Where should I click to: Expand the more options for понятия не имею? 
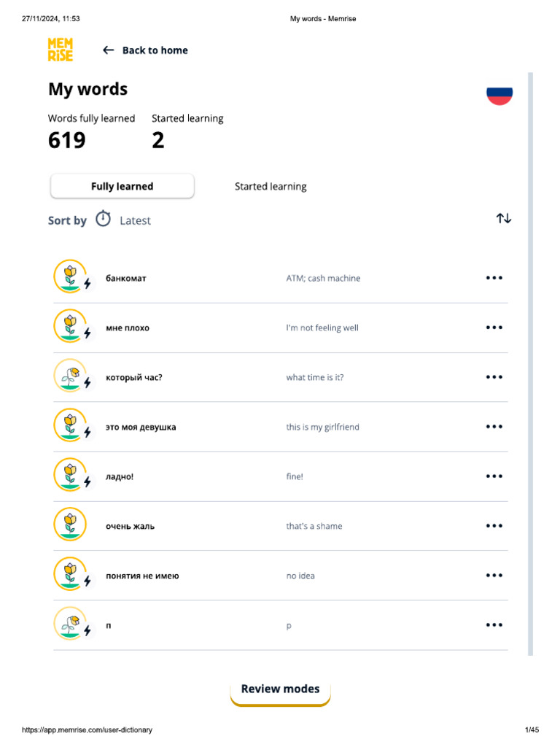click(x=494, y=576)
